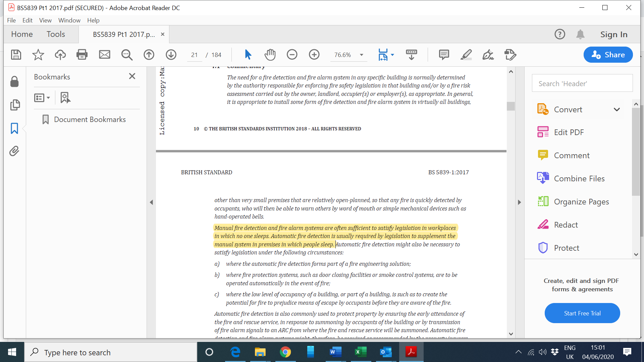This screenshot has width=644, height=362.
Task: Zoom in with the plus circle icon
Action: coord(314,55)
